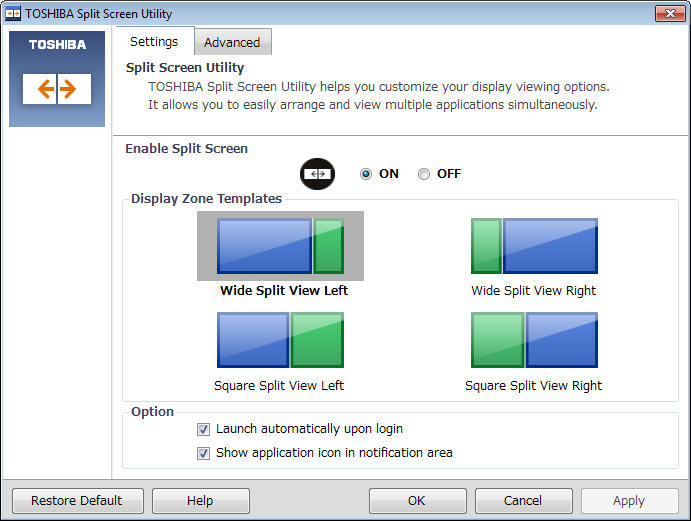Confirm with the OK button
Screen dimensions: 691x521
[x=417, y=501]
